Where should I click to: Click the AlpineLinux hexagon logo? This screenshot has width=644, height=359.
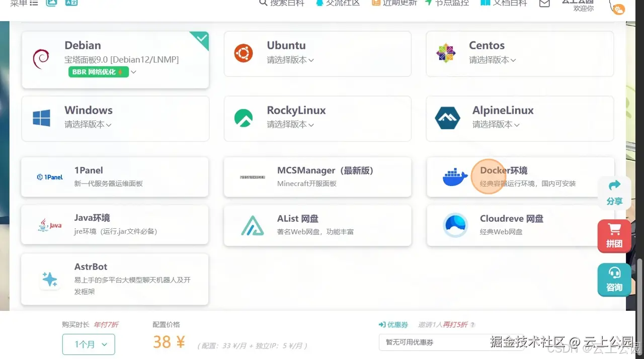coord(447,118)
